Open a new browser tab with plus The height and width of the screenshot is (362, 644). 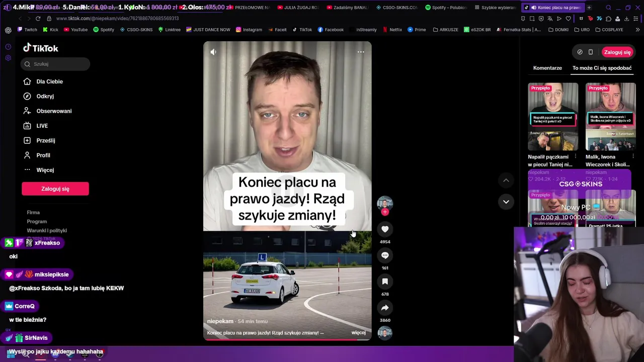589,8
